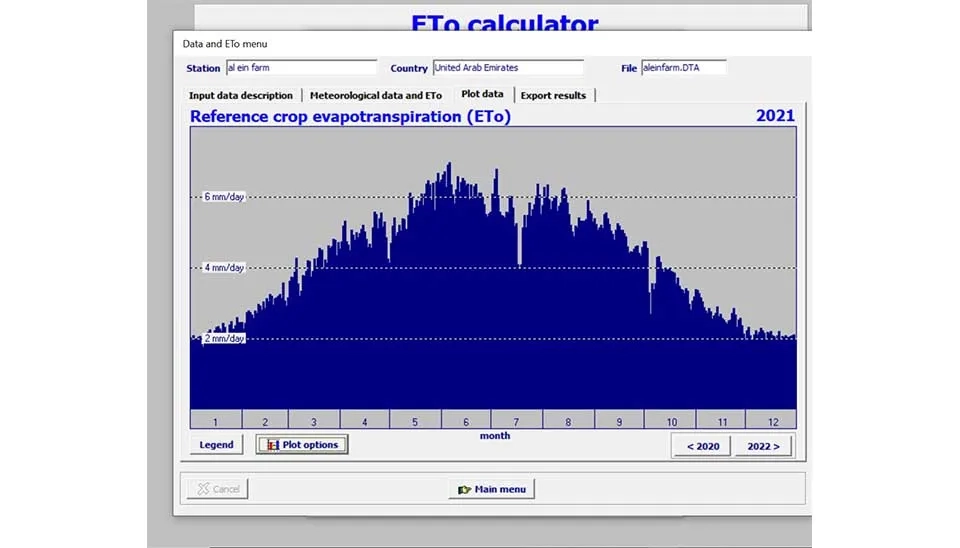Select month 1 on the chart axis
The image size is (960, 548).
[x=214, y=422]
